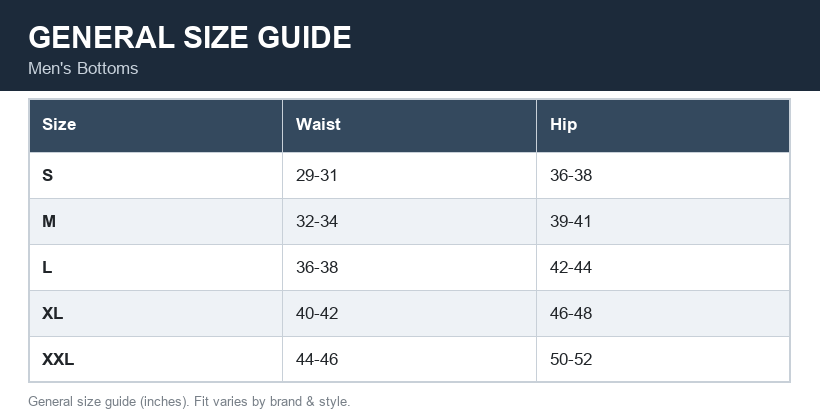Click the Men's Bottoms subtitle
820x414 pixels.
pyautogui.click(x=83, y=68)
